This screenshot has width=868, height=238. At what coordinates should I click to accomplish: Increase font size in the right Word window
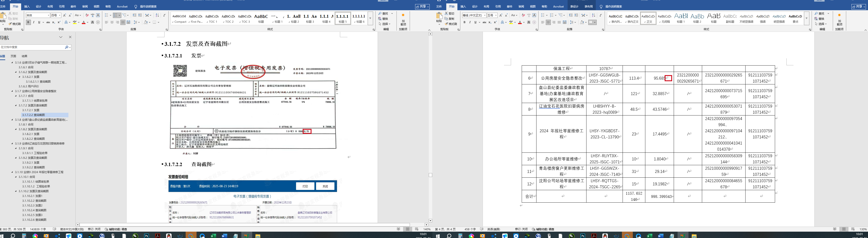[501, 15]
